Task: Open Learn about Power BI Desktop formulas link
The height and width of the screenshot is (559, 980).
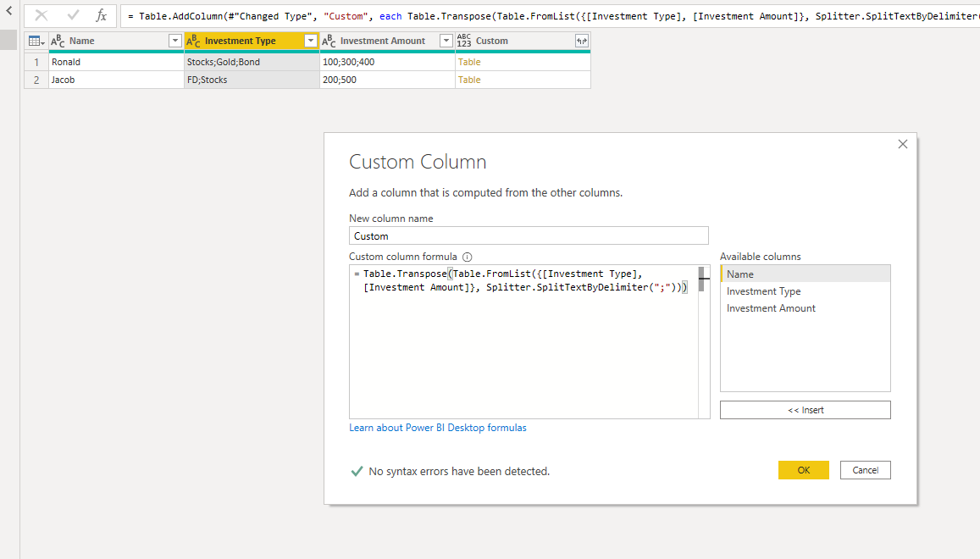Action: (438, 428)
